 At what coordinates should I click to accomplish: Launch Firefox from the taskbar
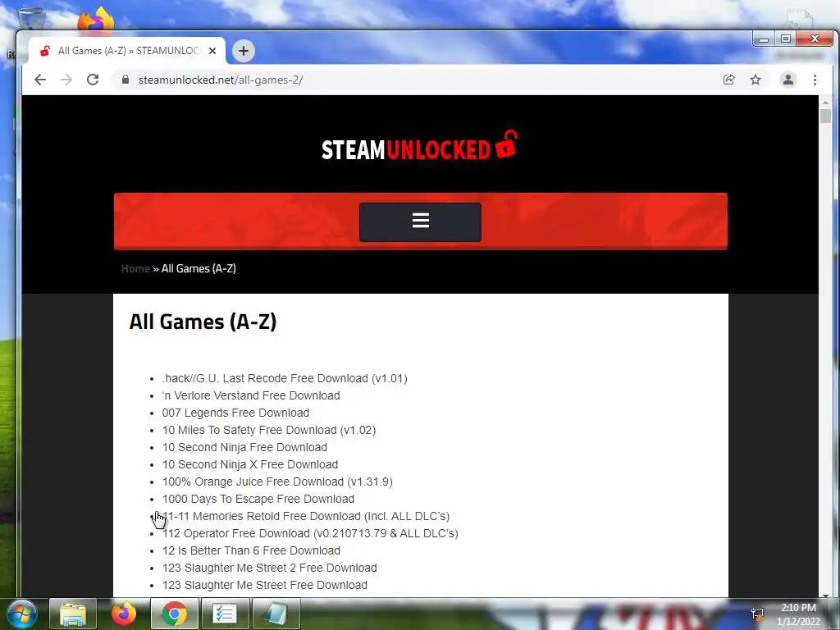coord(123,614)
